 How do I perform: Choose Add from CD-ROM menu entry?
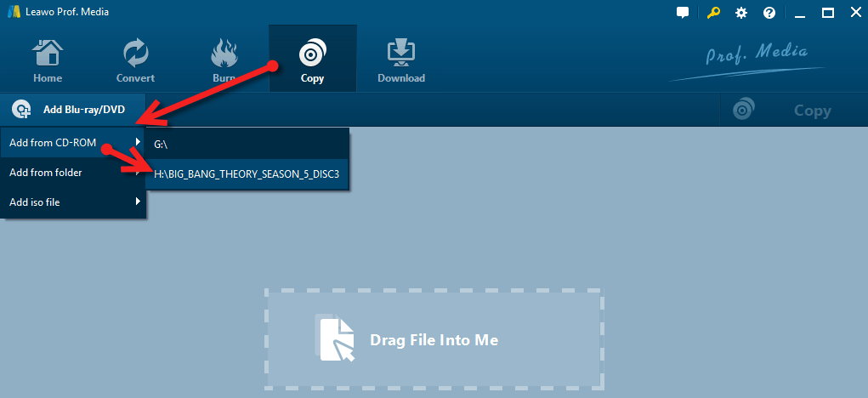(73, 143)
